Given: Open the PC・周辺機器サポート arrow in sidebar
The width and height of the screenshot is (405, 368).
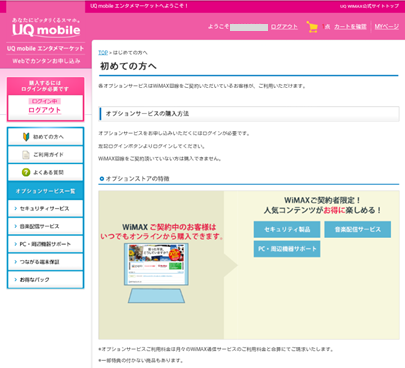Looking at the screenshot, I should (15, 244).
